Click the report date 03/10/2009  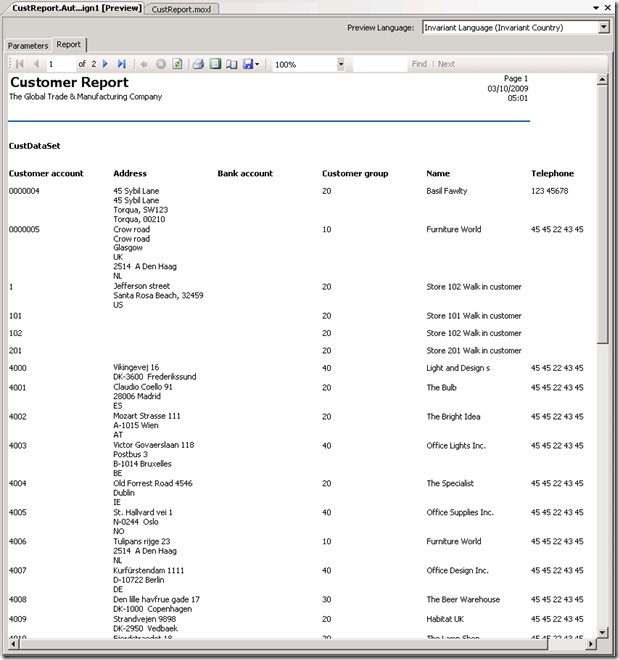coord(508,88)
